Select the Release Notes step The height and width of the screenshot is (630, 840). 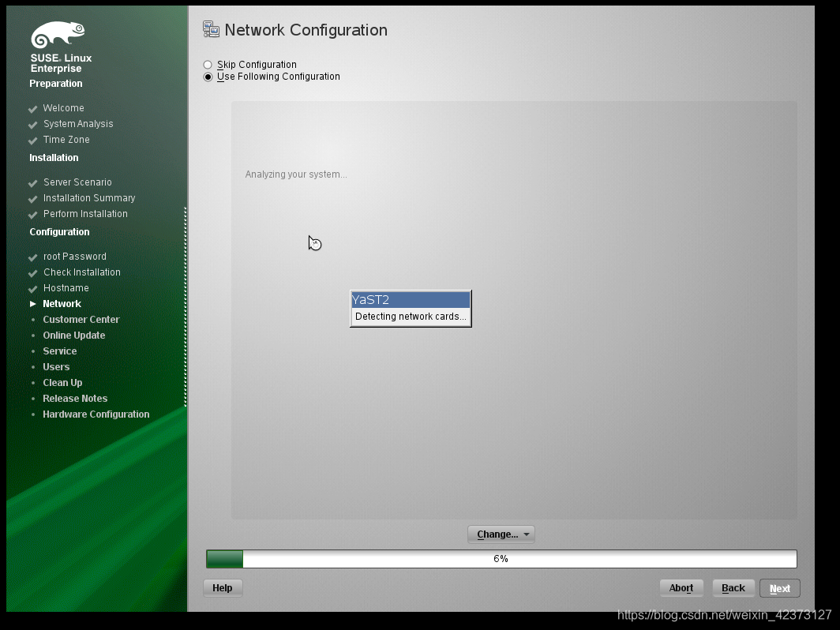click(x=75, y=399)
